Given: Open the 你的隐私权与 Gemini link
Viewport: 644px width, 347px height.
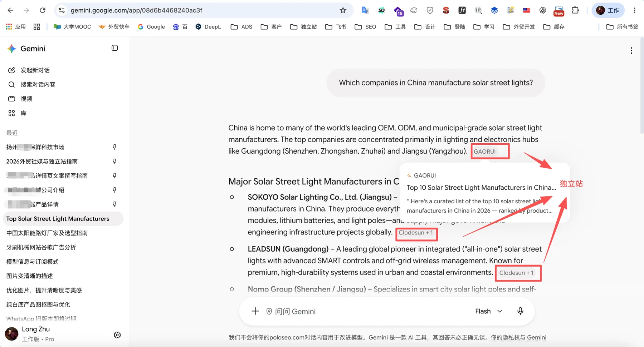Looking at the screenshot, I should click(x=518, y=337).
